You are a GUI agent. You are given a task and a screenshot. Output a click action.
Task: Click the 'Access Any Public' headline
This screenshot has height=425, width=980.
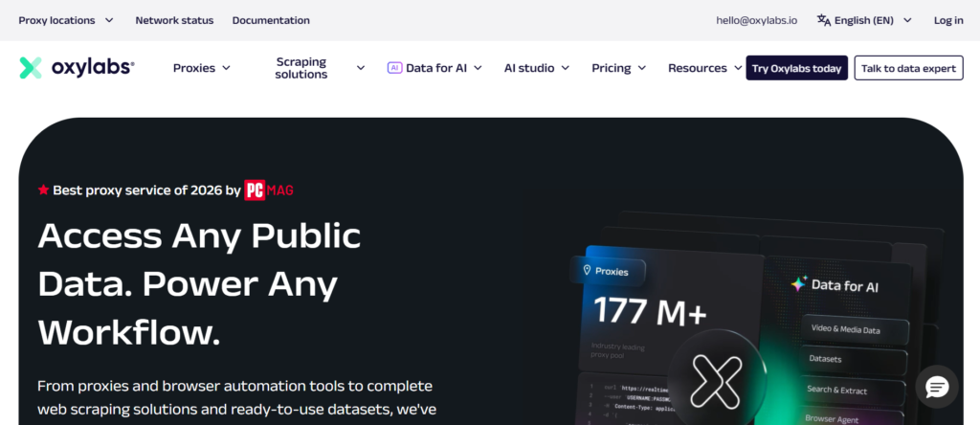pos(199,235)
